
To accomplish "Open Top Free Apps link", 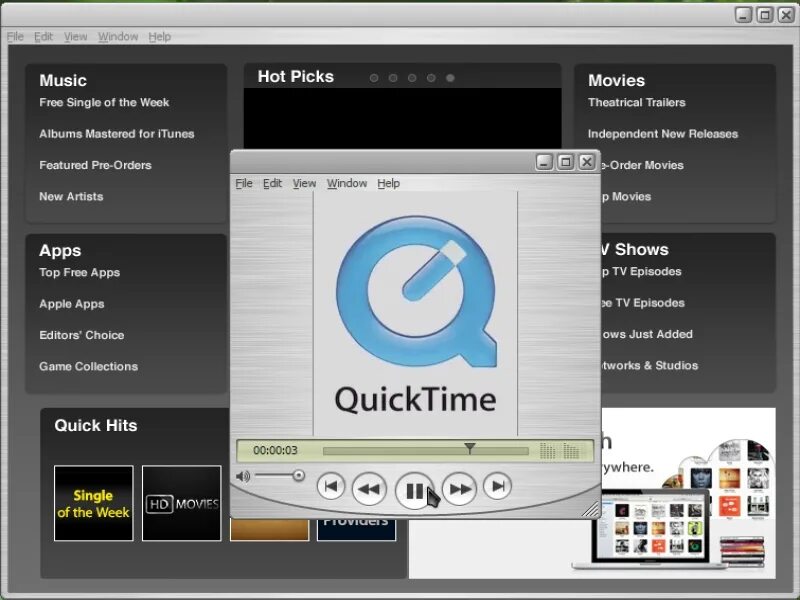I will click(80, 272).
